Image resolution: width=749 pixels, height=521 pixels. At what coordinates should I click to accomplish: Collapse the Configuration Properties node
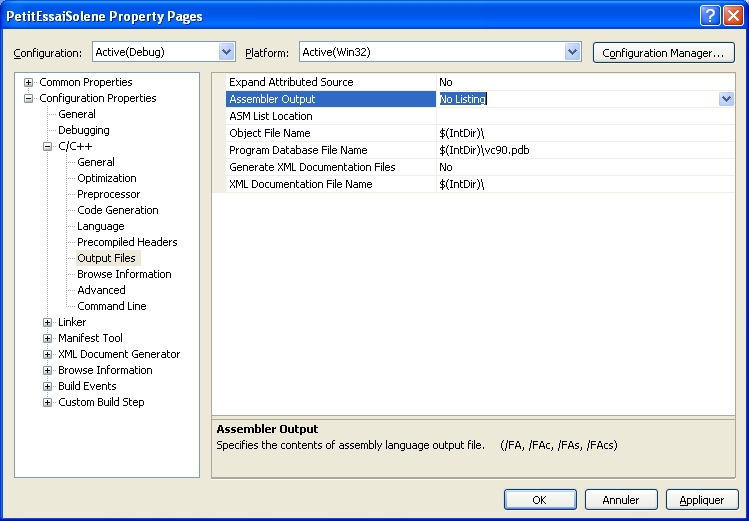(x=29, y=98)
